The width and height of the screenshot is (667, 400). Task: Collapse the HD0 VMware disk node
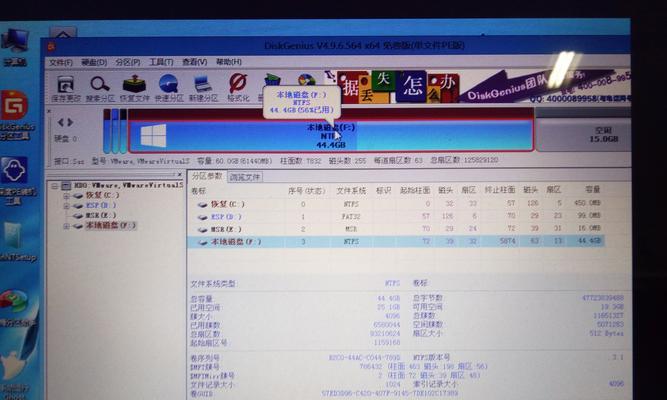pos(54,186)
